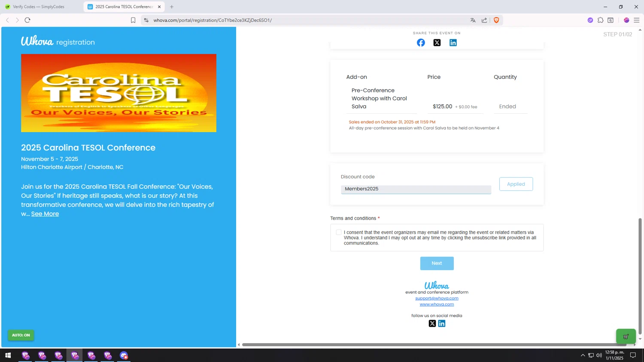This screenshot has width=644, height=362.
Task: Open the support@whova.com email link
Action: click(437, 298)
